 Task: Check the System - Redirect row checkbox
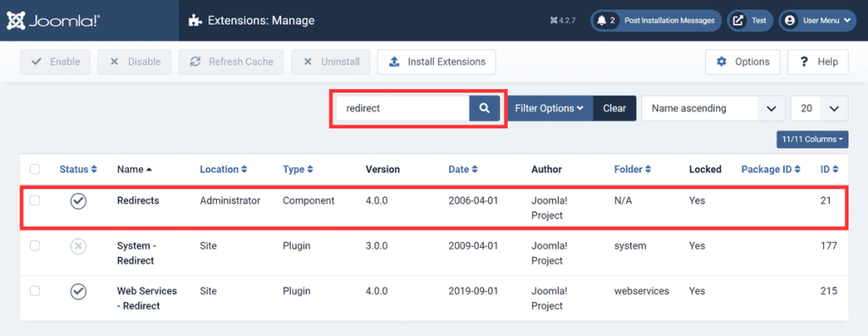(35, 246)
